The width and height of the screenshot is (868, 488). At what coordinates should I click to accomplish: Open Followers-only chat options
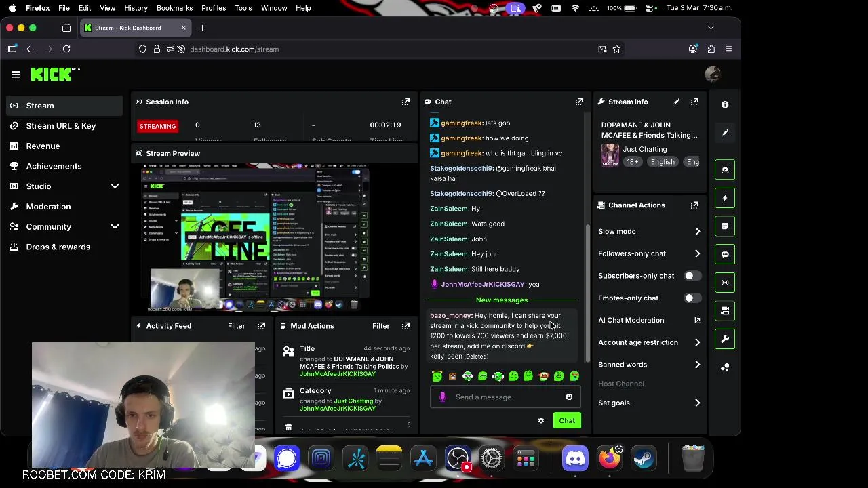[650, 253]
